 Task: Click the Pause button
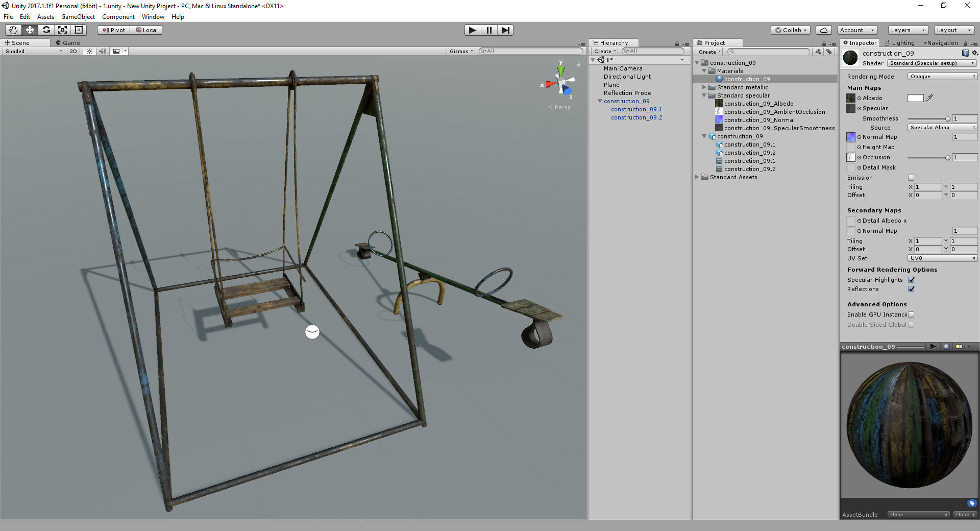tap(489, 30)
